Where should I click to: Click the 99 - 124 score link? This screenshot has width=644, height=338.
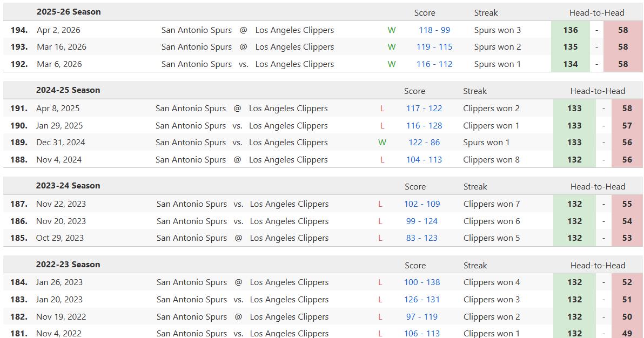click(421, 221)
